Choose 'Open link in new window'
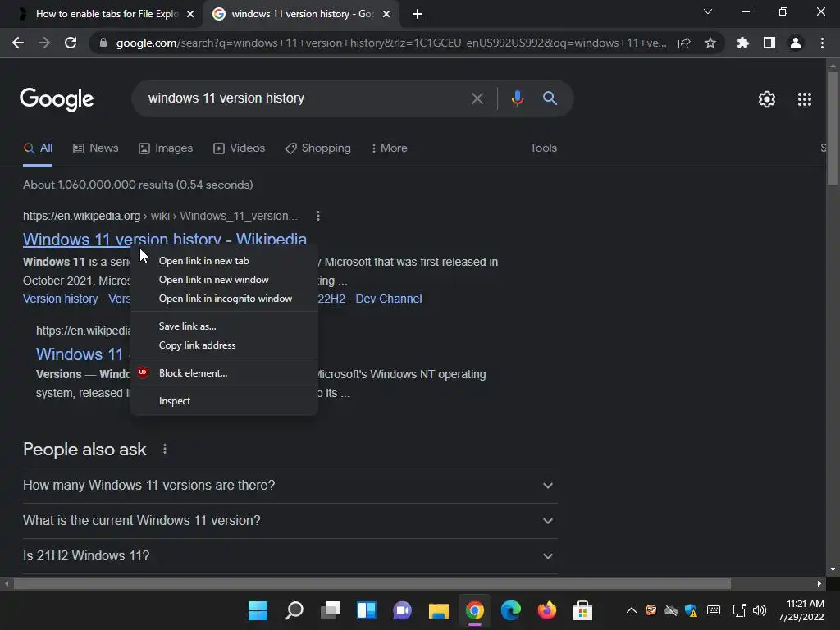The height and width of the screenshot is (630, 840). pos(224,280)
